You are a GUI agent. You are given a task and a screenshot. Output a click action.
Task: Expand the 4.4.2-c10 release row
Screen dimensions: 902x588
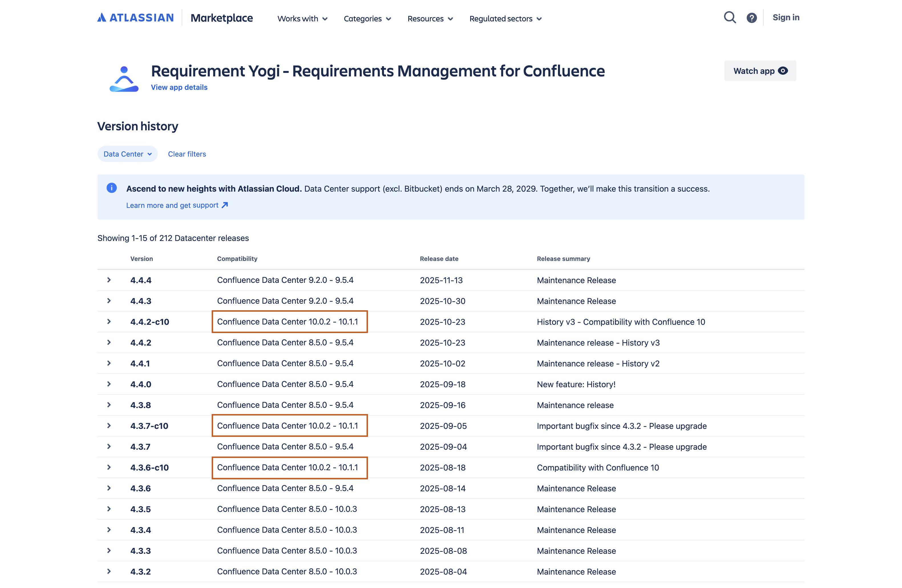(109, 322)
